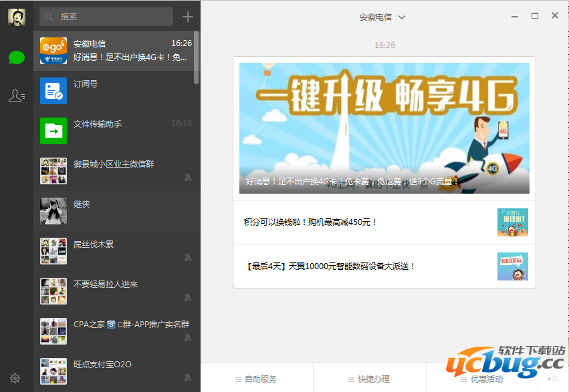569x392 pixels.
Task: Click the 继侠 contact avatar
Action: click(53, 211)
